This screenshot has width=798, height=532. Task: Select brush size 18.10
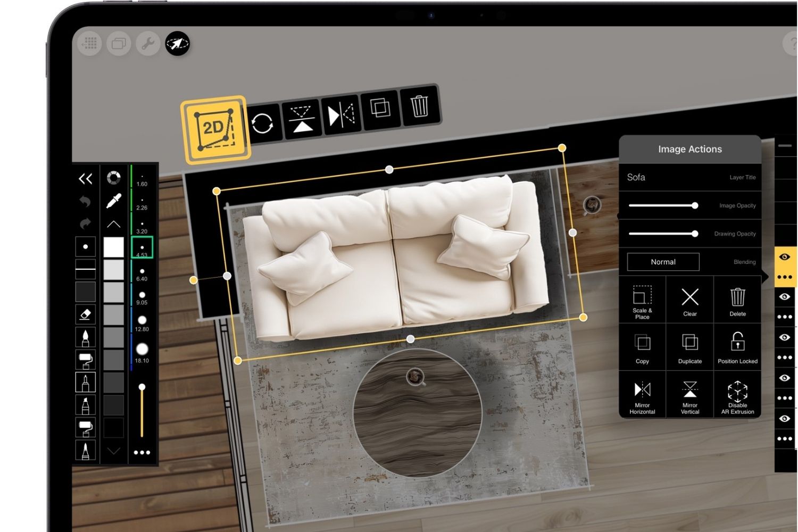142,353
